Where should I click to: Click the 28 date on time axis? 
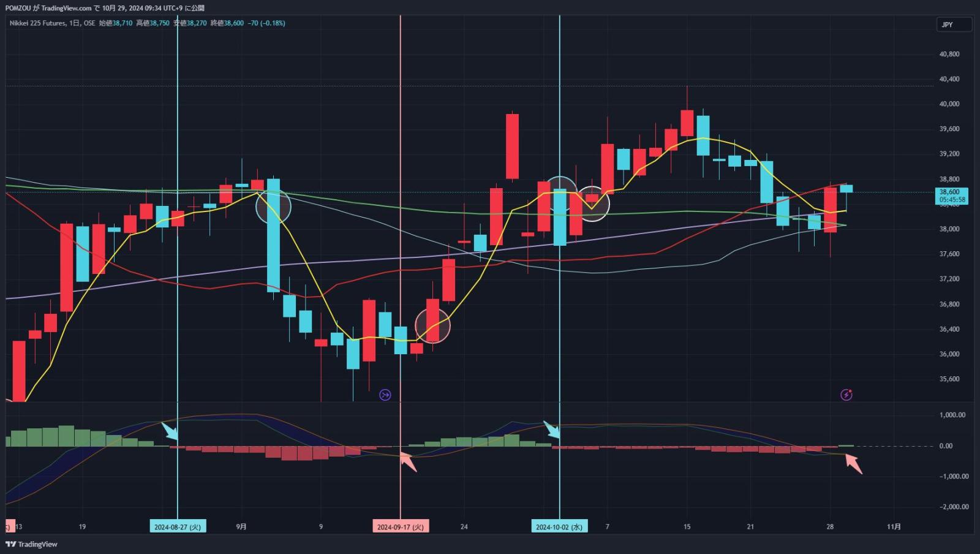[830, 526]
